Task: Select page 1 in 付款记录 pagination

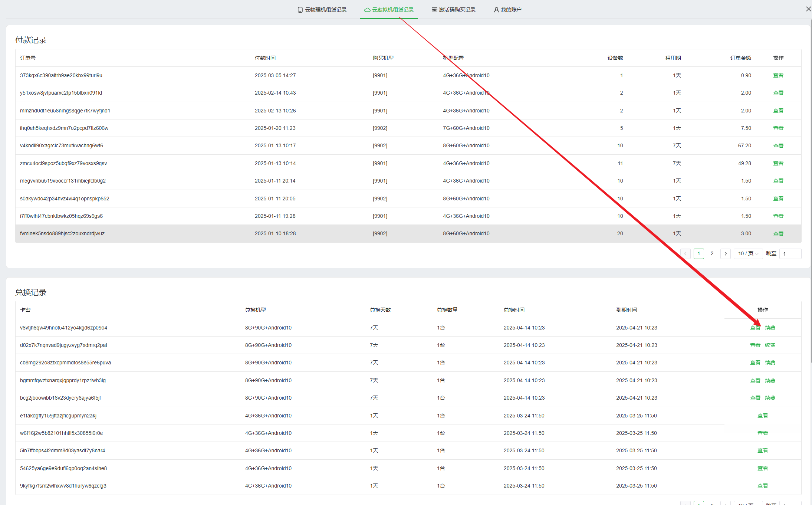Action: 698,254
